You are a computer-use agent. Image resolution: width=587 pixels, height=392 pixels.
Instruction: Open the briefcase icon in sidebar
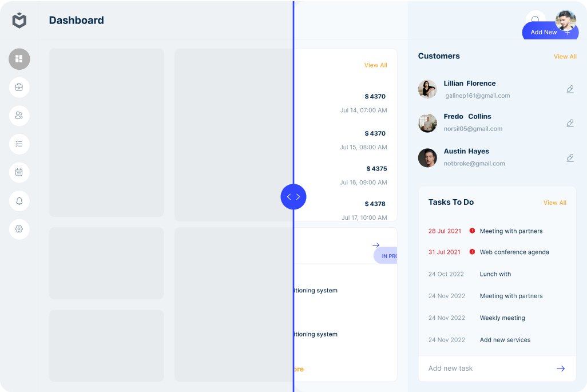19,88
